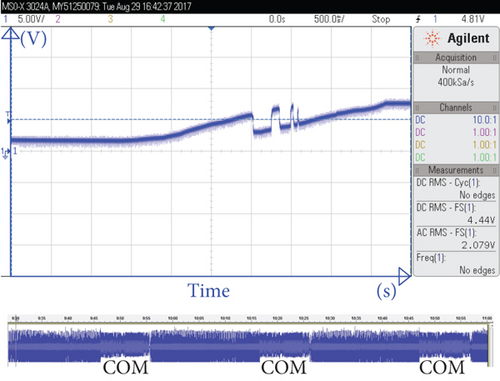Toggle channel 2 indicator
The image size is (500, 381).
click(58, 19)
